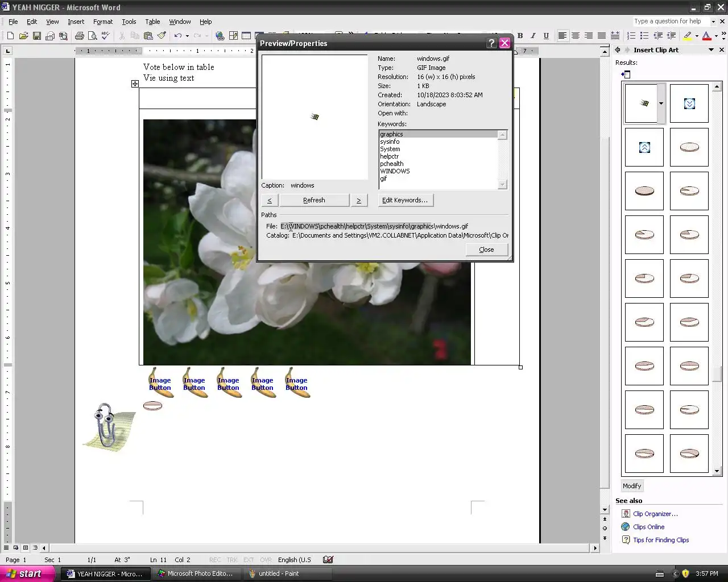Click the Office Assistant paperclip

tap(108, 426)
